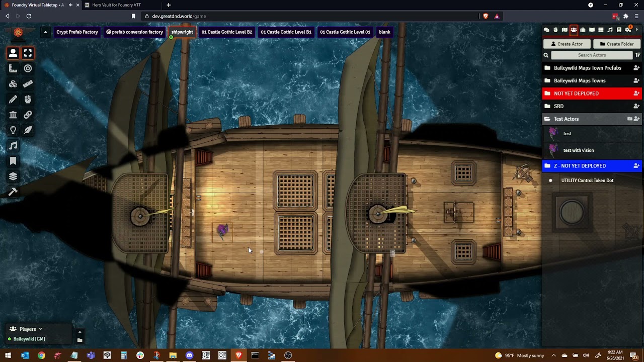The height and width of the screenshot is (362, 644).
Task: Open Discord from the taskbar
Action: tap(189, 355)
